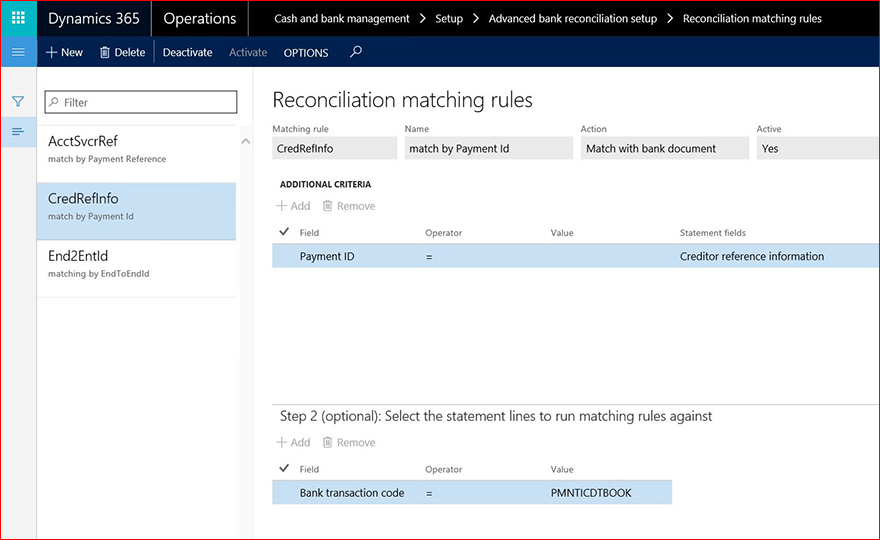Click the Matching rule field CredRefInfo
880x540 pixels.
pos(334,148)
